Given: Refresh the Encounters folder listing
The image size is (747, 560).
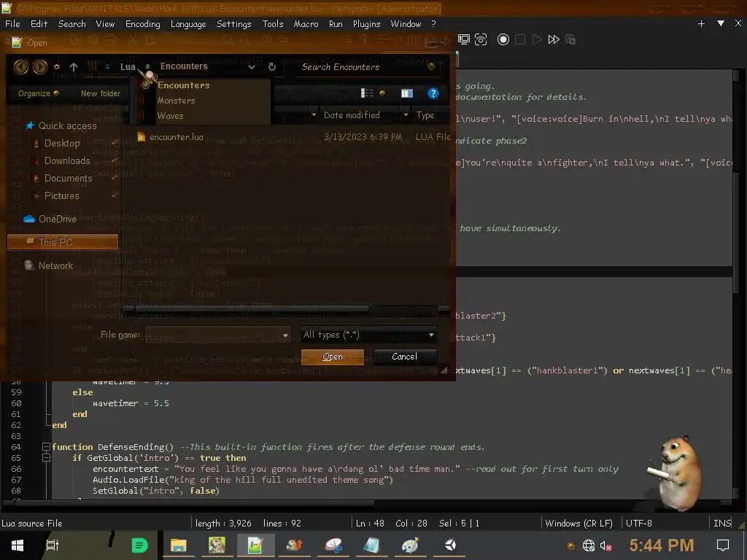Looking at the screenshot, I should (272, 66).
